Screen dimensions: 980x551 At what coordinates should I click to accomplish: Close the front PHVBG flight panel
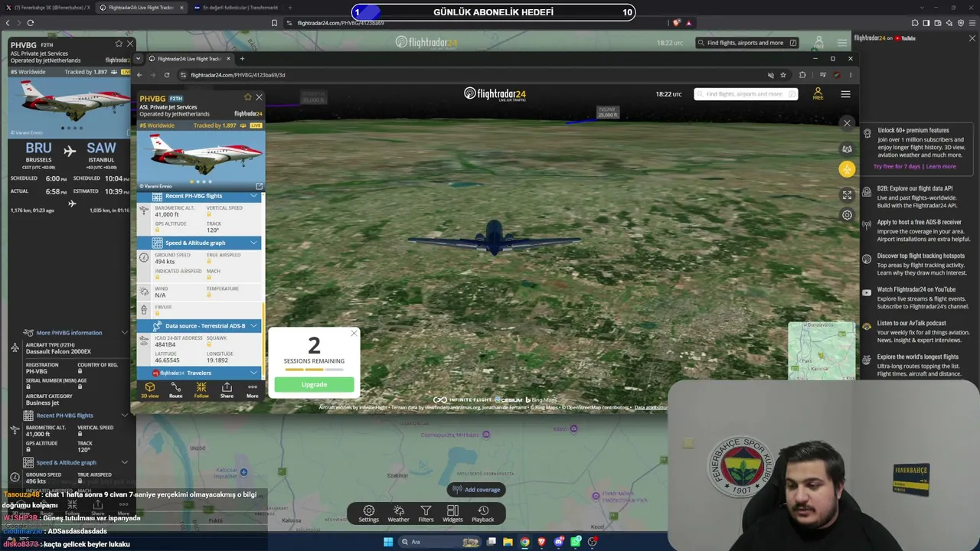pyautogui.click(x=259, y=98)
